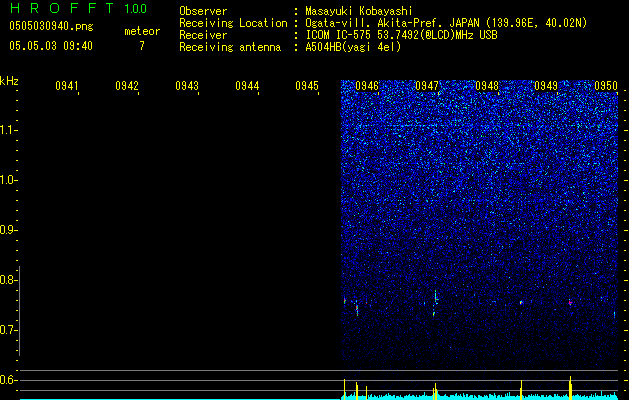Click the 0943 time marker
The height and width of the screenshot is (400, 629).
point(187,86)
